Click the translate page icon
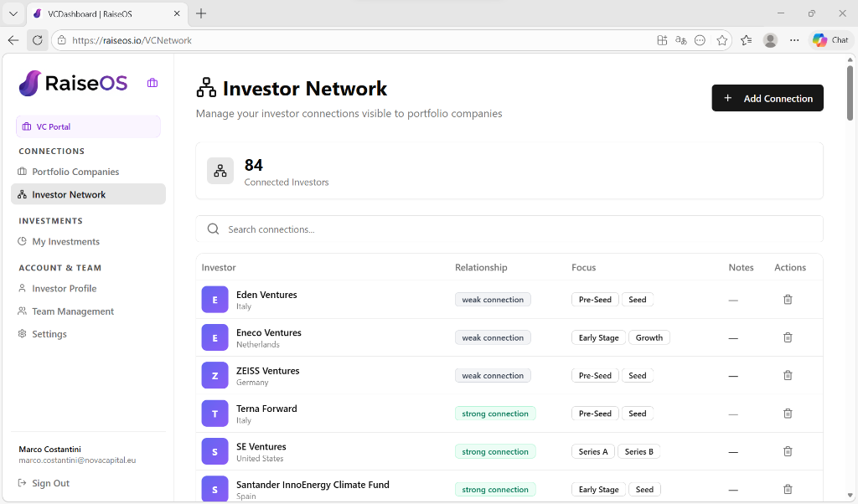The width and height of the screenshot is (858, 504). coord(680,40)
